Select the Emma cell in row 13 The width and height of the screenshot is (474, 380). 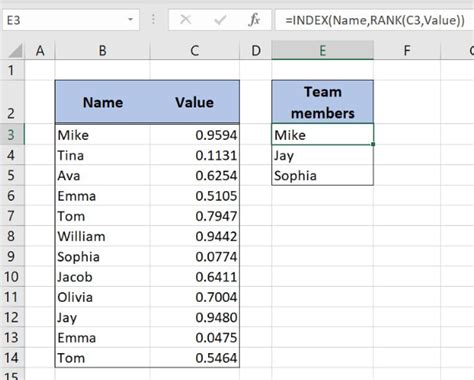(x=103, y=338)
